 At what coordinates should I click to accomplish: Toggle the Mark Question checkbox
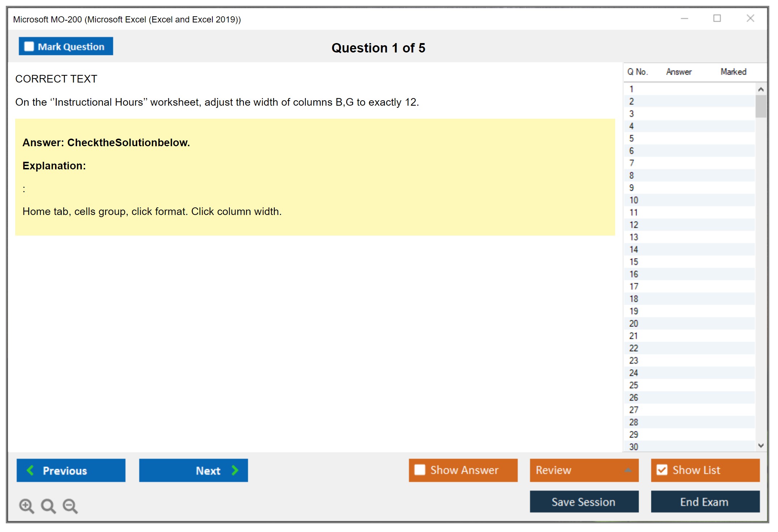[x=29, y=46]
